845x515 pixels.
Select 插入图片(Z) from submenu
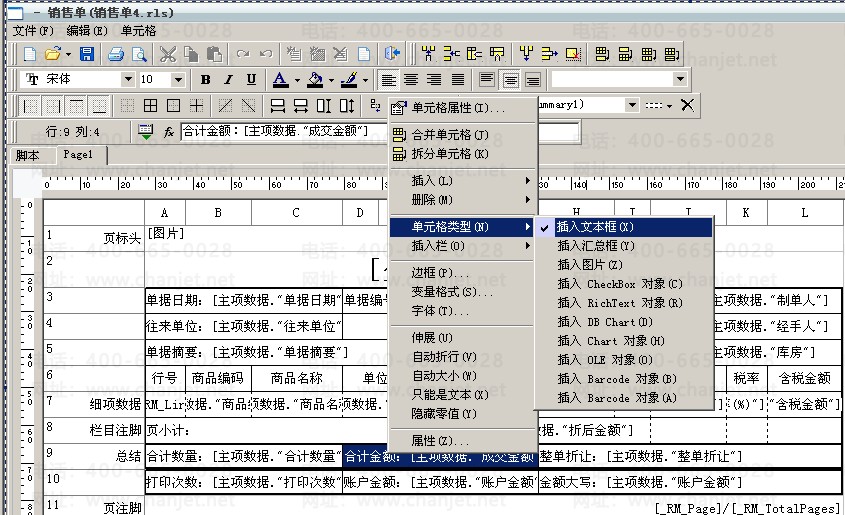pos(590,265)
